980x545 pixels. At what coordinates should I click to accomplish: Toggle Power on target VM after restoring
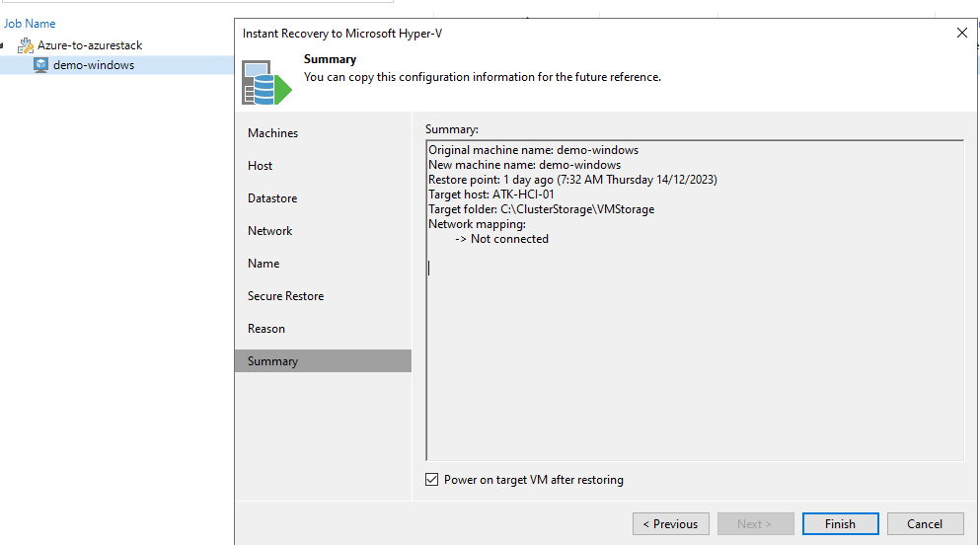click(x=431, y=480)
